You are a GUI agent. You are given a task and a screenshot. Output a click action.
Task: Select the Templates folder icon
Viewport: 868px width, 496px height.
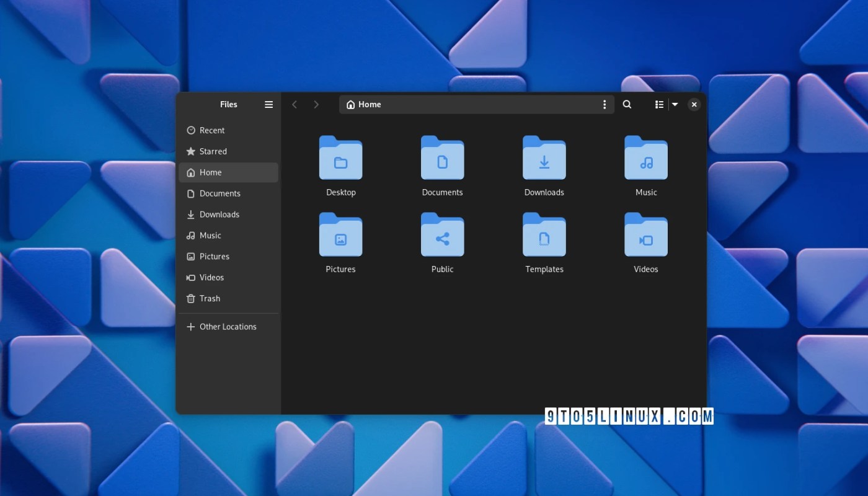pyautogui.click(x=544, y=235)
